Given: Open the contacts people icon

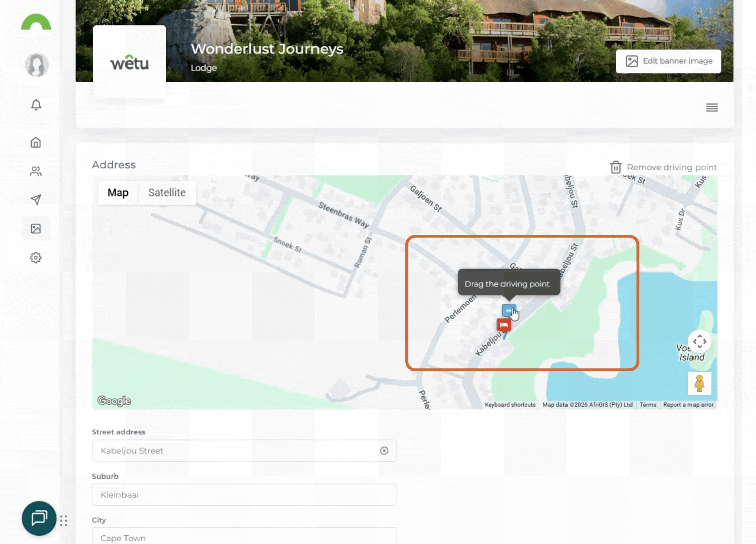Looking at the screenshot, I should pos(36,171).
